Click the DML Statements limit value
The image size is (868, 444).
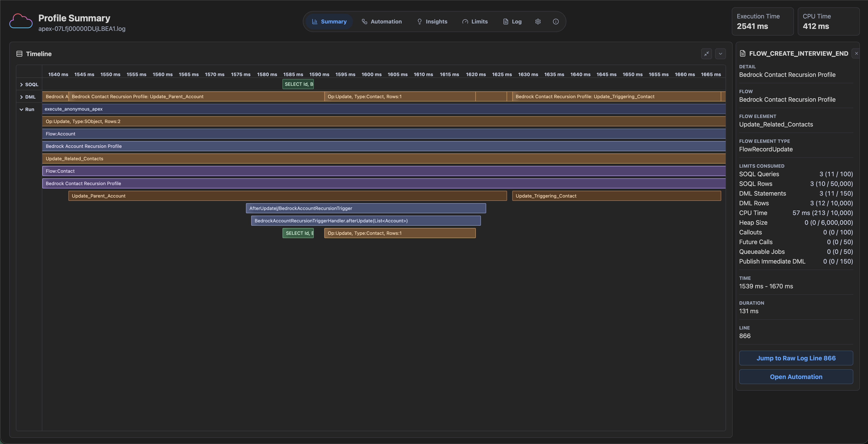point(836,193)
